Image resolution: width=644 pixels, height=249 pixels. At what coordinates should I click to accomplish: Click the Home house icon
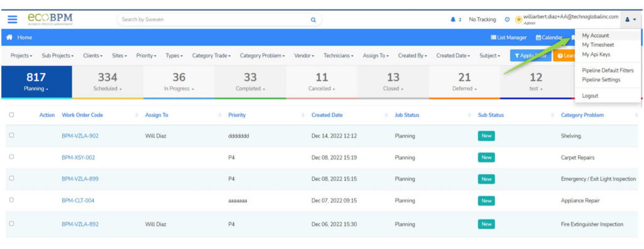pyautogui.click(x=9, y=37)
